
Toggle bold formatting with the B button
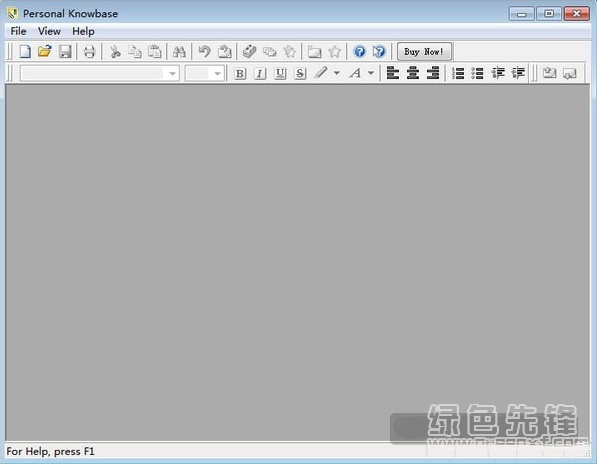(240, 73)
